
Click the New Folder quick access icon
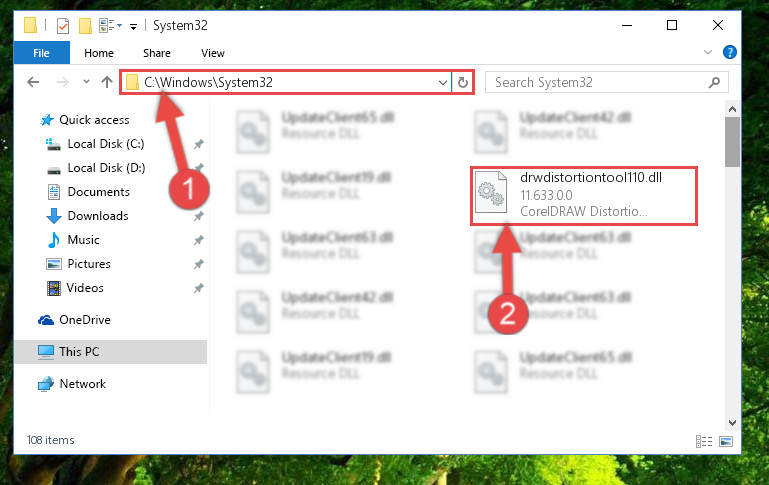85,26
